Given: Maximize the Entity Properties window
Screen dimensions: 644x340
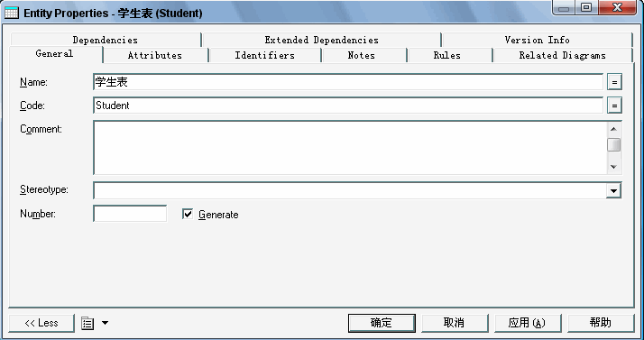Looking at the screenshot, I should pyautogui.click(x=586, y=7).
